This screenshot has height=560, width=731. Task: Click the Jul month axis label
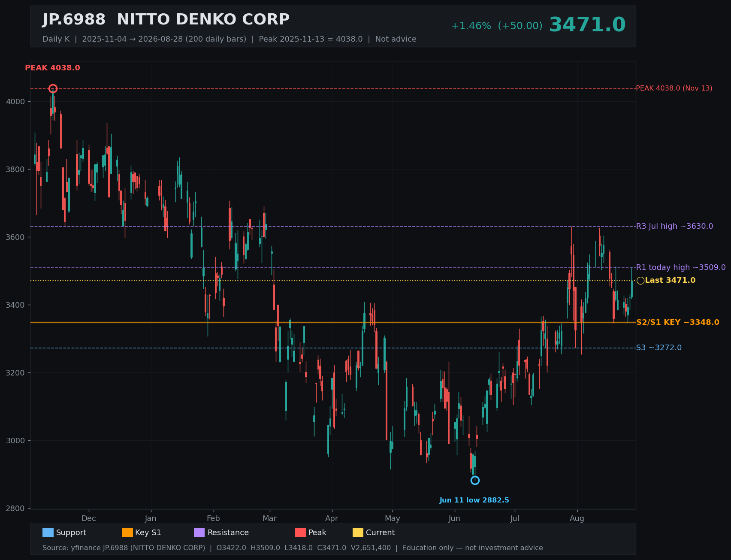click(x=515, y=518)
